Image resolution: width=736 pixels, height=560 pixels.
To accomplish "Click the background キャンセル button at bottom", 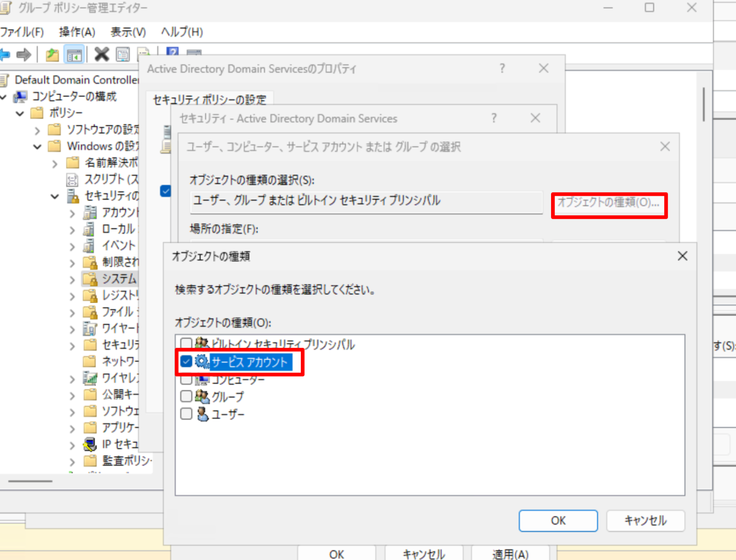I will pos(424,554).
